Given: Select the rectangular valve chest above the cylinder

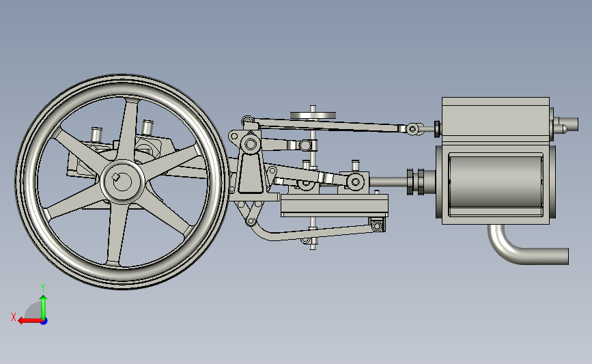Looking at the screenshot, I should click(x=496, y=120).
